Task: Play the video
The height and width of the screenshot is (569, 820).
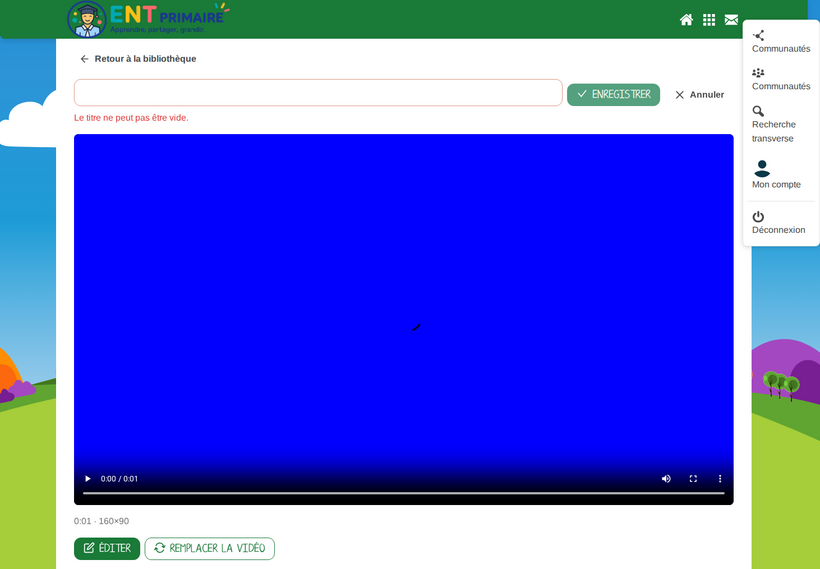Action: (88, 479)
